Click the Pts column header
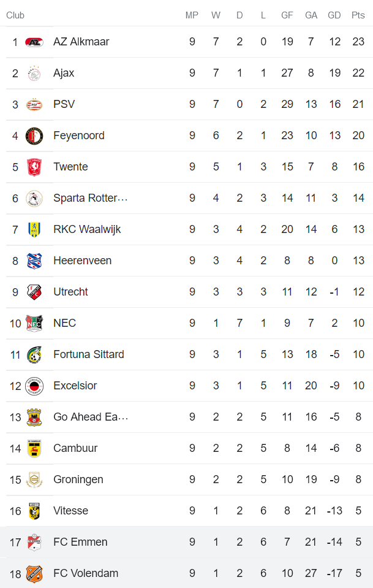Screen dimensions: 373x588 [358, 15]
